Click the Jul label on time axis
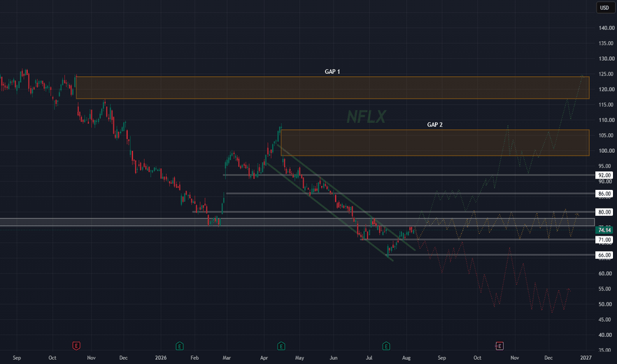Screen dimensions: 617x364 tap(369, 357)
